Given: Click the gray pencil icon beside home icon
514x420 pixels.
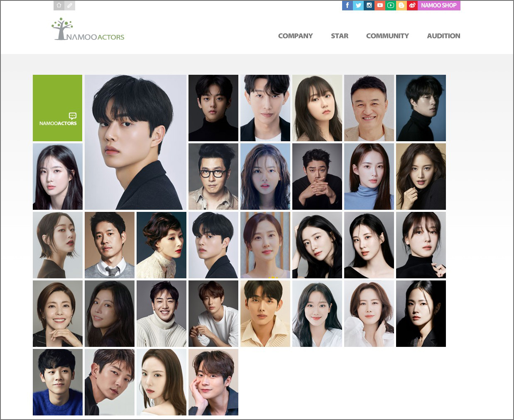Looking at the screenshot, I should click(x=70, y=5).
